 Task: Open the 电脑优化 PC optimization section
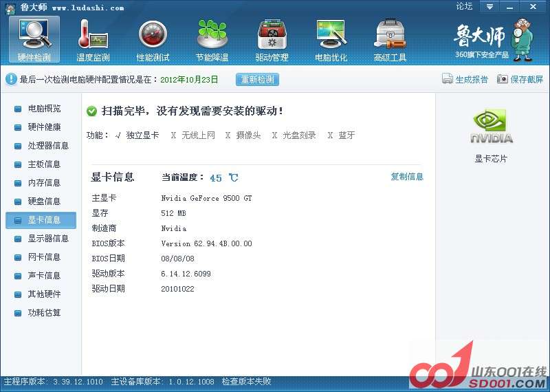pyautogui.click(x=331, y=40)
